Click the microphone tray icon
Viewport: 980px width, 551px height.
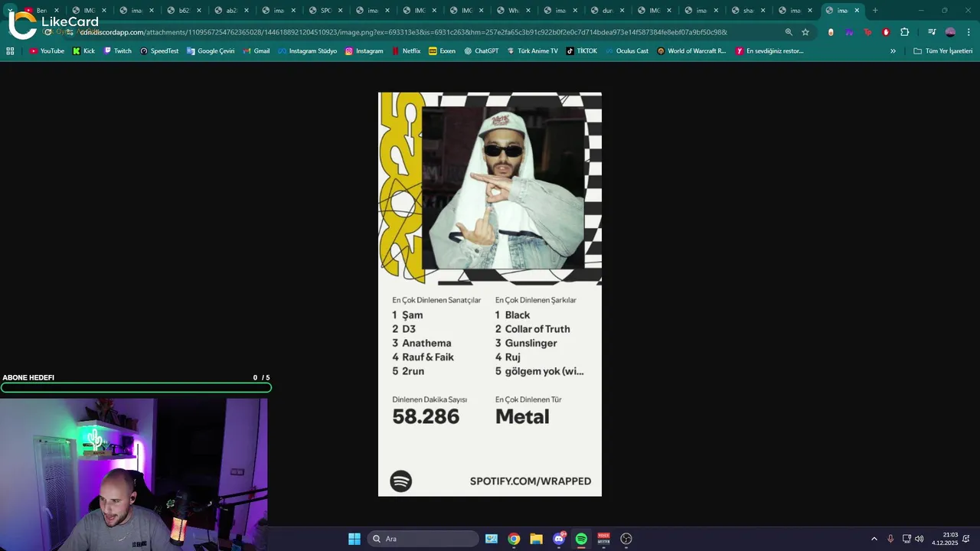click(890, 539)
